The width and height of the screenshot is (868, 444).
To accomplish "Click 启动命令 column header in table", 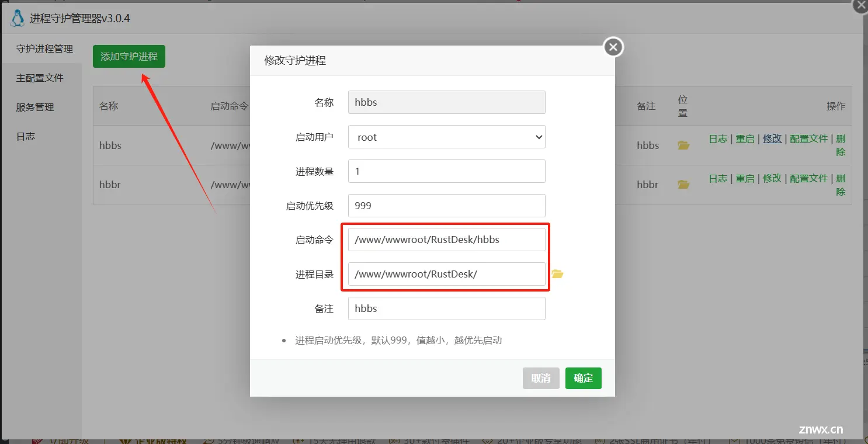I will click(x=230, y=106).
